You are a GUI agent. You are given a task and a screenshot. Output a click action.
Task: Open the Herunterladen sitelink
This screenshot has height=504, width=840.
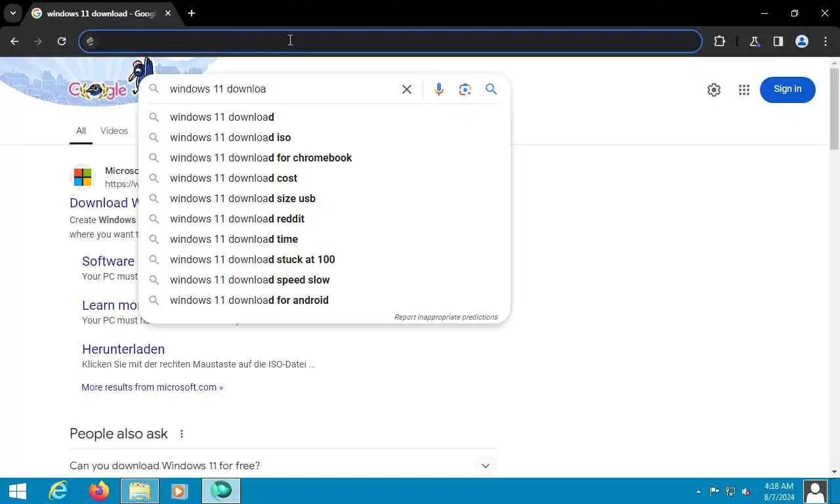(x=123, y=349)
